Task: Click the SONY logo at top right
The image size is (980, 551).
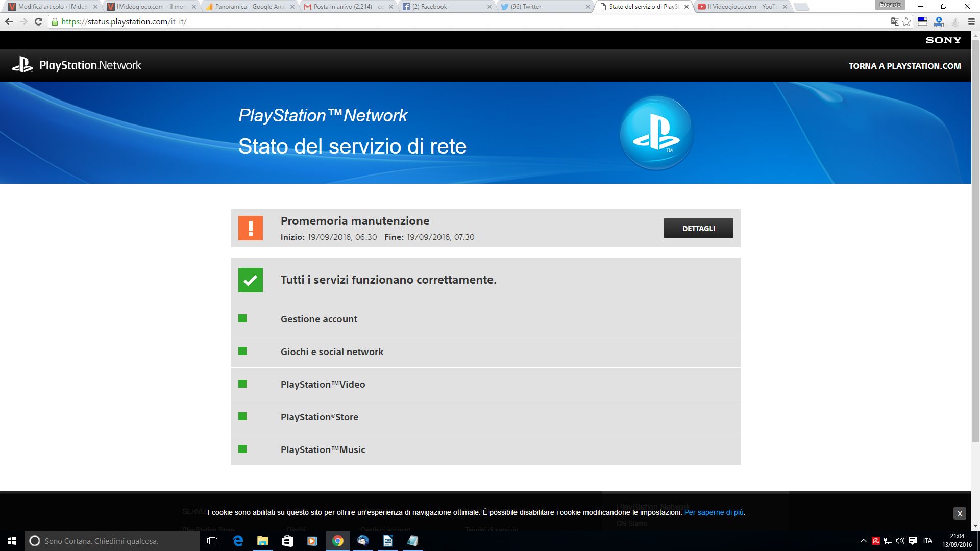Action: 943,40
